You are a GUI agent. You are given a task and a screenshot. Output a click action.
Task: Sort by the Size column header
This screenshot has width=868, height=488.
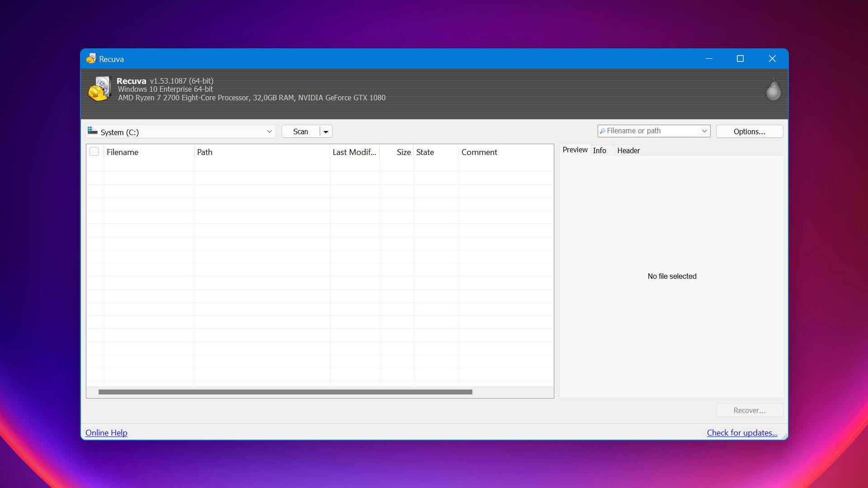tap(397, 152)
